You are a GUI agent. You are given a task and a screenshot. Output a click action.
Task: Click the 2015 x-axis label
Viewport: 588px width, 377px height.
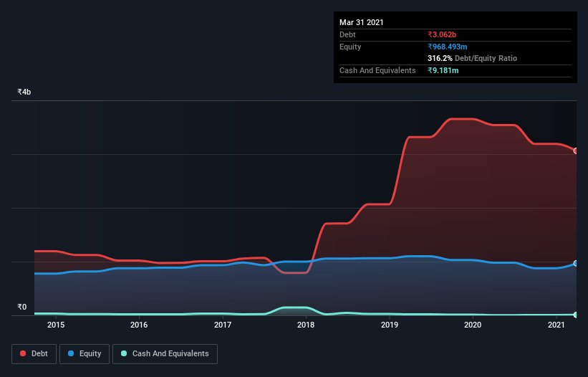[56, 325]
